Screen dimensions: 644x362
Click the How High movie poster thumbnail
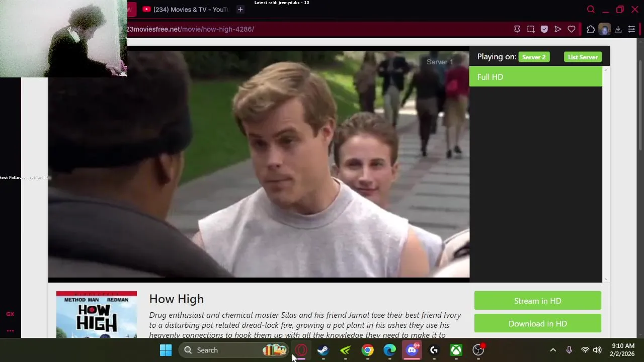click(x=97, y=315)
